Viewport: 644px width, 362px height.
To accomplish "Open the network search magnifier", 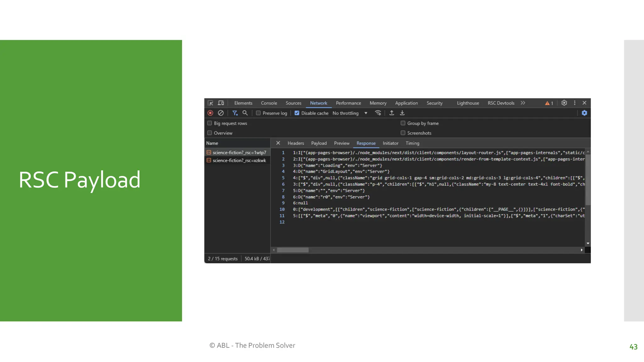I will pos(245,113).
